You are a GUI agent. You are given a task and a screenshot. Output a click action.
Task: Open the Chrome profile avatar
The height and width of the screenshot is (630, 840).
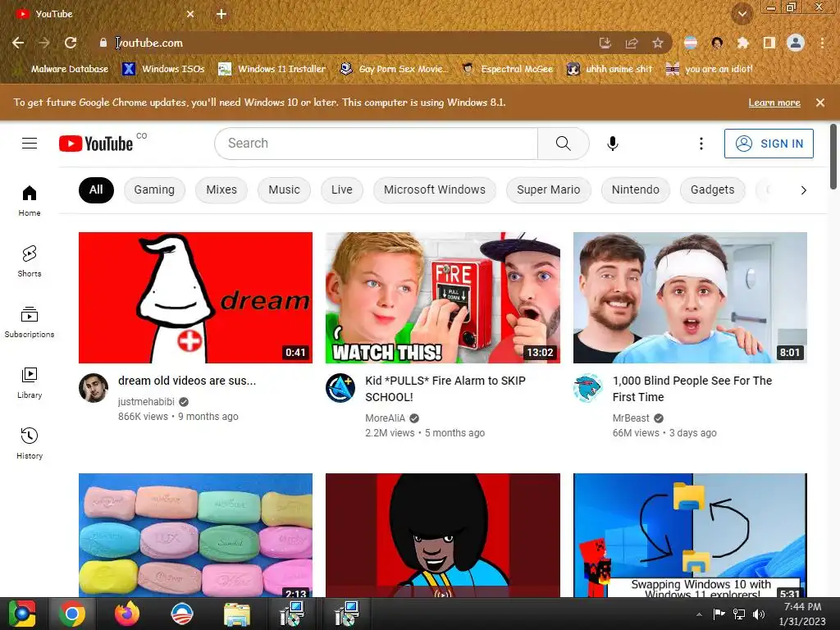[x=796, y=43]
